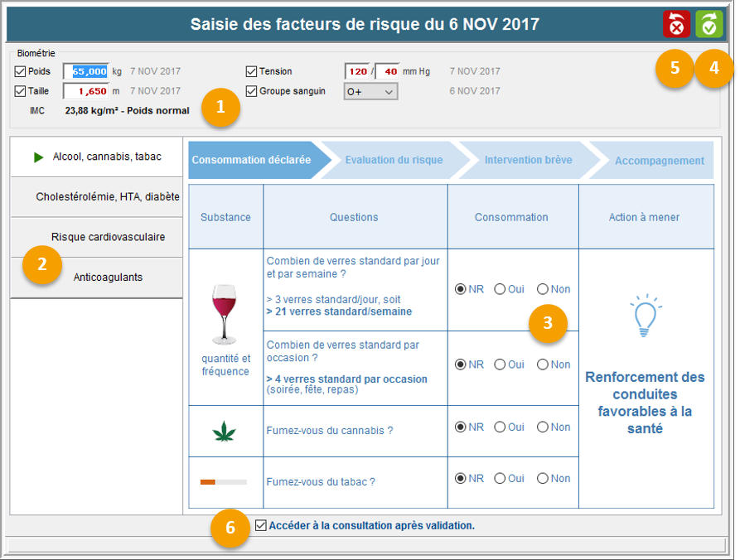The height and width of the screenshot is (560, 740).
Task: Click the cannabis leaf icon
Action: 225,431
